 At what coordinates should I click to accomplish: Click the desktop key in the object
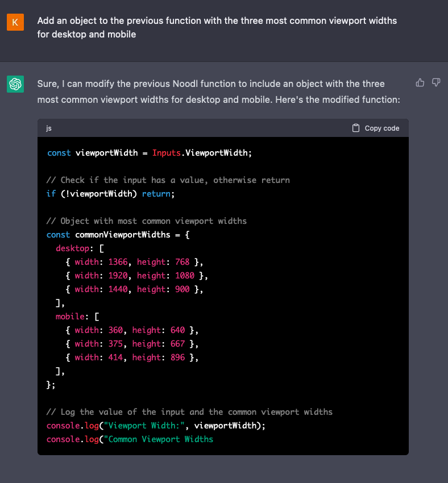click(x=72, y=248)
